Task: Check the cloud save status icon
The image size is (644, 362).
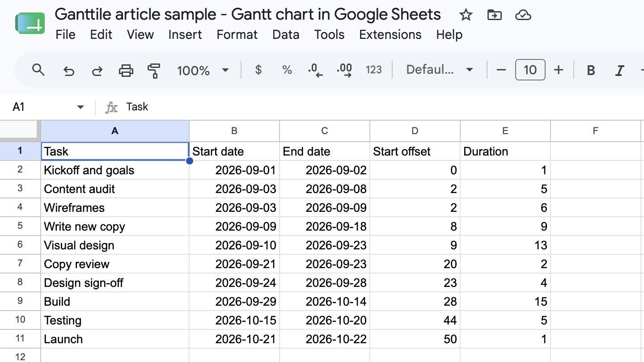Action: click(523, 15)
